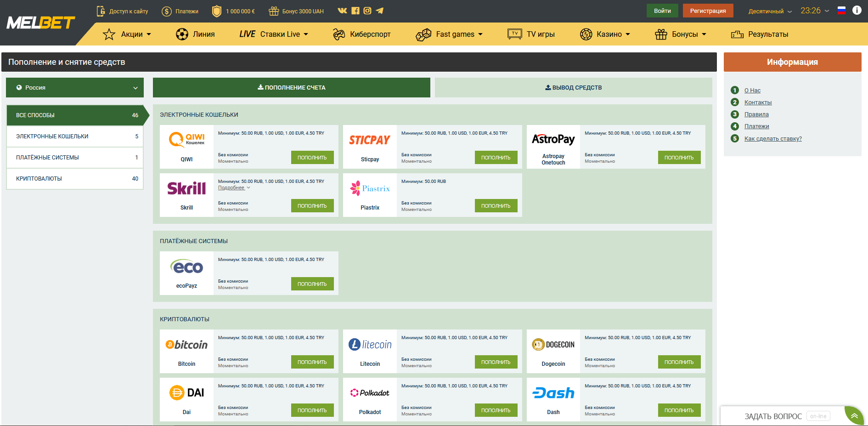Viewport: 868px width, 426px height.
Task: Click the info circle icon in header
Action: (857, 10)
